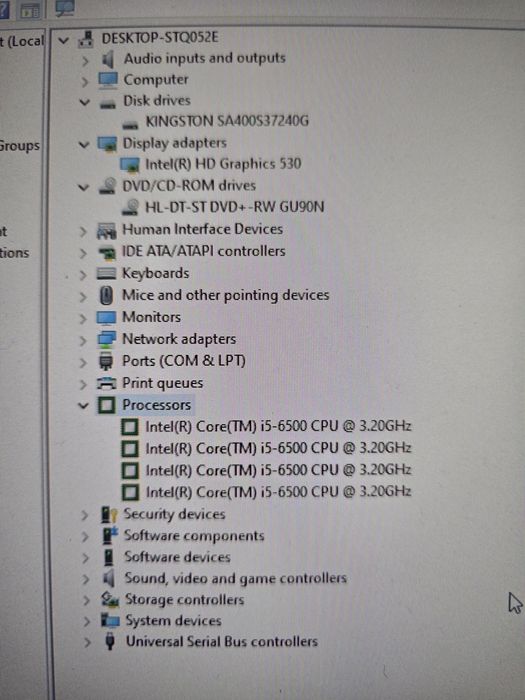The image size is (525, 700).
Task: Click the Software components icon
Action: [110, 535]
